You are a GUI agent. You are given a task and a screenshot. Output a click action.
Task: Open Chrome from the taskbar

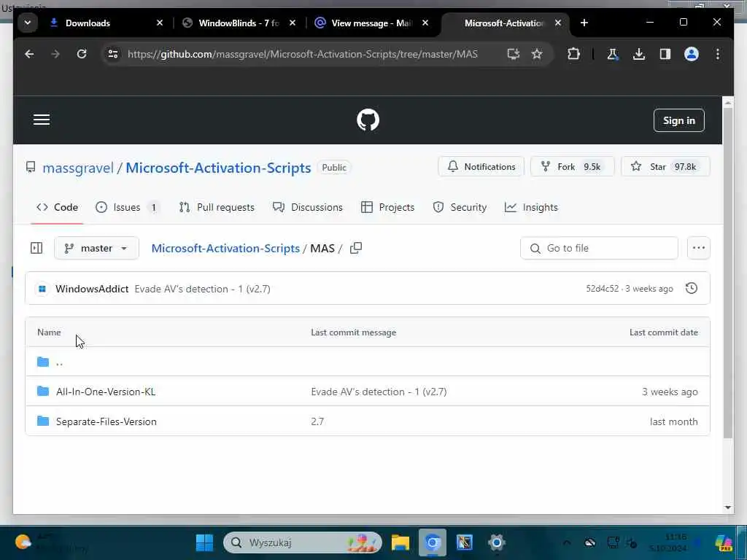pos(433,542)
